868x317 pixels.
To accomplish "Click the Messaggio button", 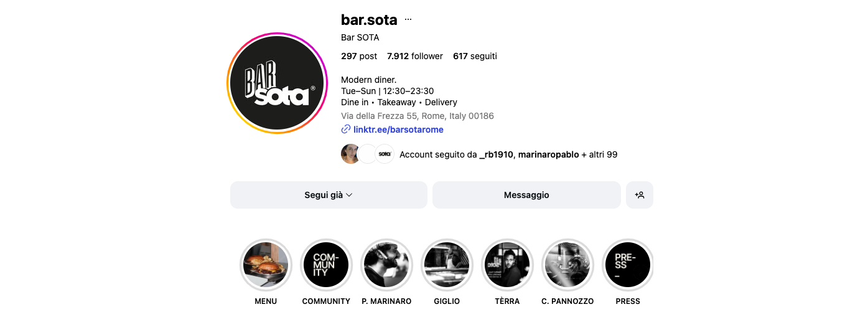I will 526,195.
